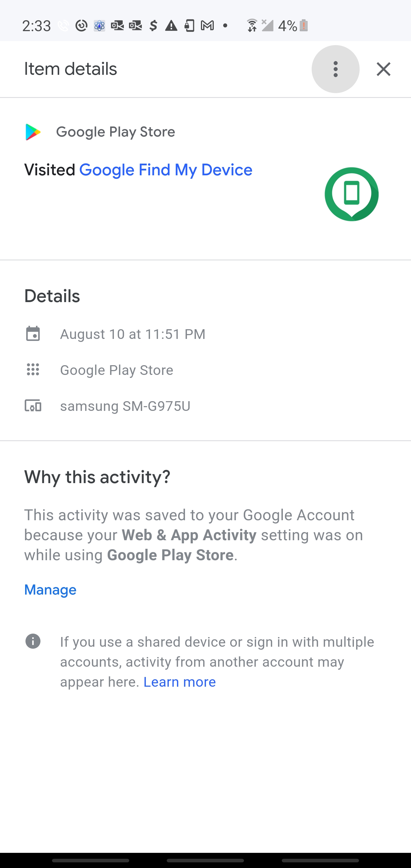Tap the green Find My Device app icon
The image size is (411, 868).
[351, 194]
